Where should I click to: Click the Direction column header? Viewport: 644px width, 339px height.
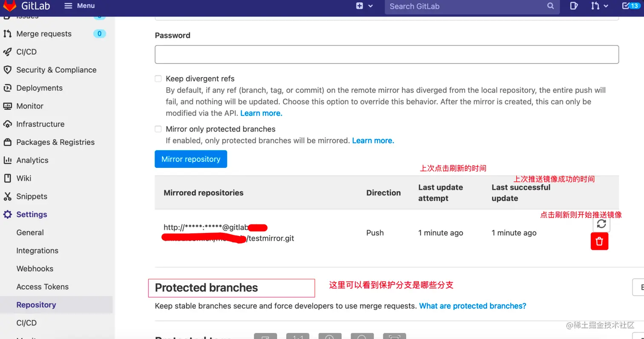click(x=383, y=193)
